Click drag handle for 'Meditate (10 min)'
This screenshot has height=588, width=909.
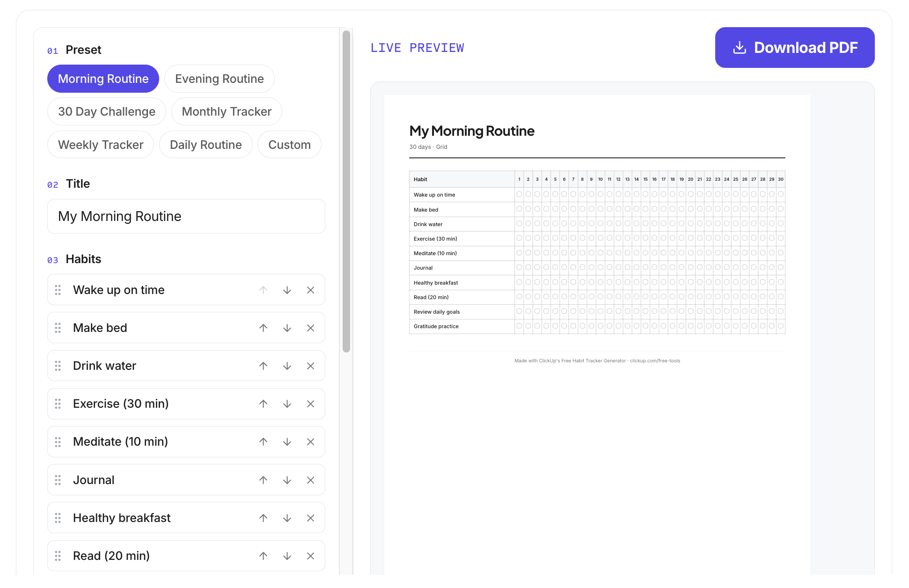[58, 442]
